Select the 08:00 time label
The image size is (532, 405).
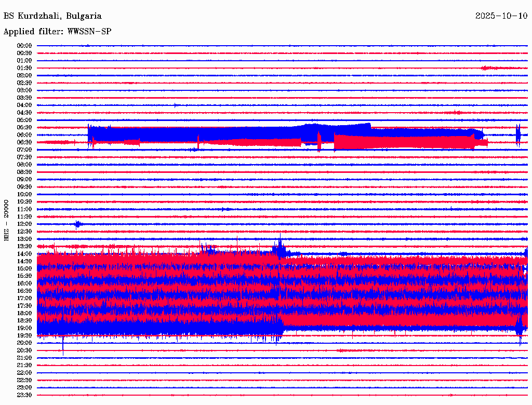(x=24, y=165)
